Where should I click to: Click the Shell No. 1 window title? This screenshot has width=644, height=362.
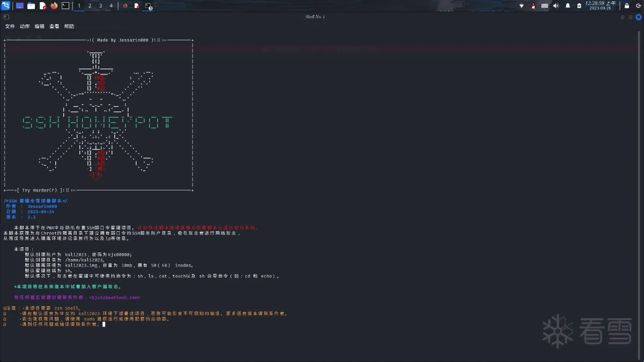315,17
